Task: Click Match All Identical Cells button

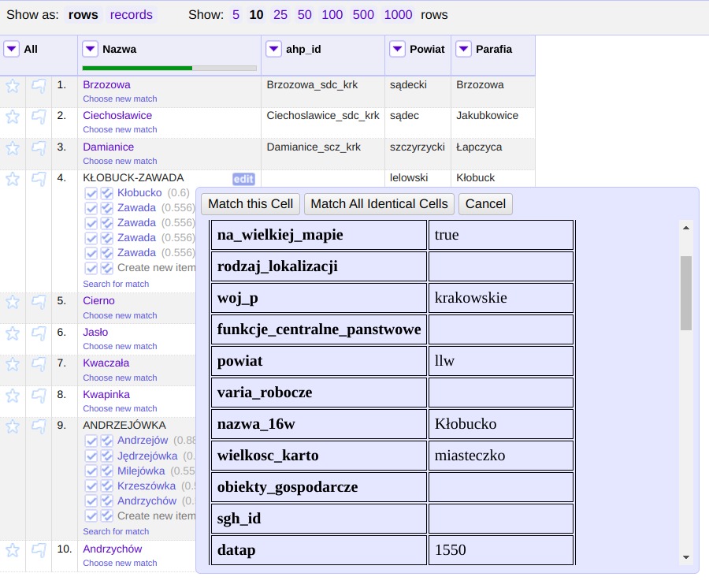Action: pos(380,204)
